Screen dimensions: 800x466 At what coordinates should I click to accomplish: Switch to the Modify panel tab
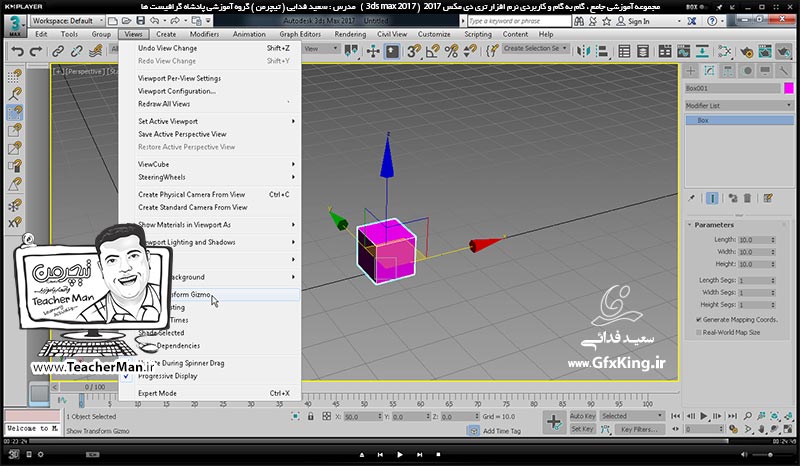(709, 71)
